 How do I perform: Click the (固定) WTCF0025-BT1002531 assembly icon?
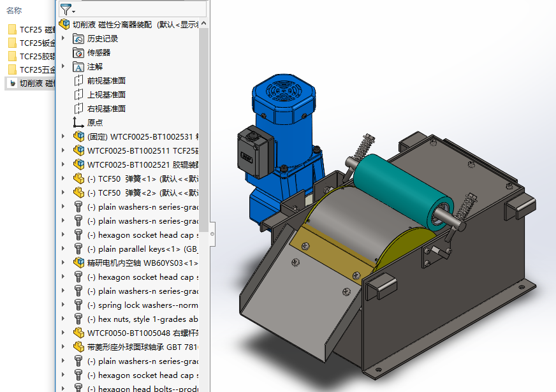click(78, 136)
